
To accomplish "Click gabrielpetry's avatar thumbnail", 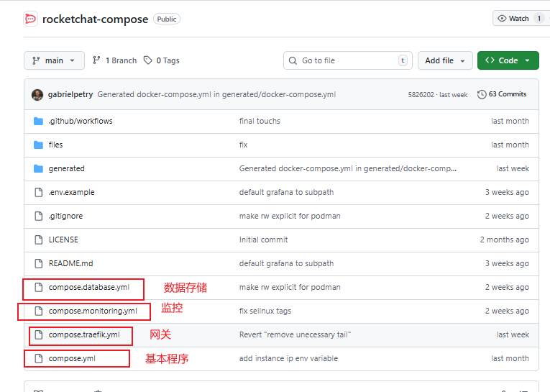I will pos(37,95).
